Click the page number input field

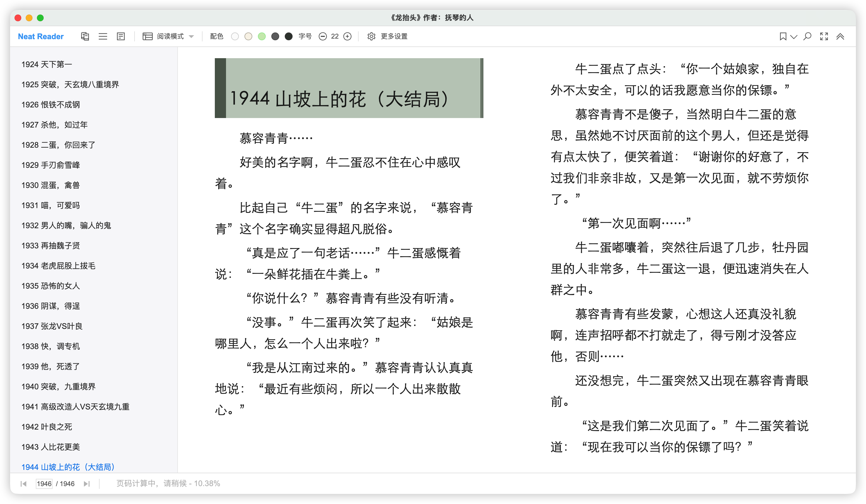click(44, 484)
